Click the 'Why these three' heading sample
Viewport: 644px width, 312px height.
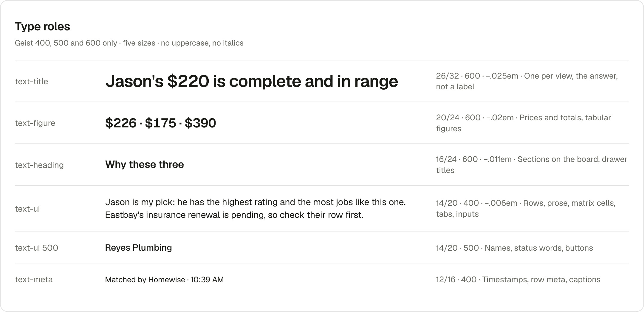(x=145, y=164)
